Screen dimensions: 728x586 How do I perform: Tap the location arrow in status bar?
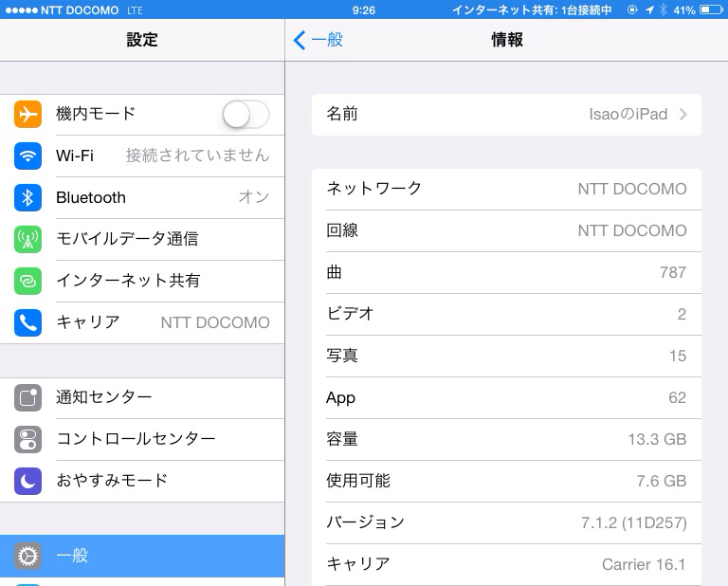649,9
